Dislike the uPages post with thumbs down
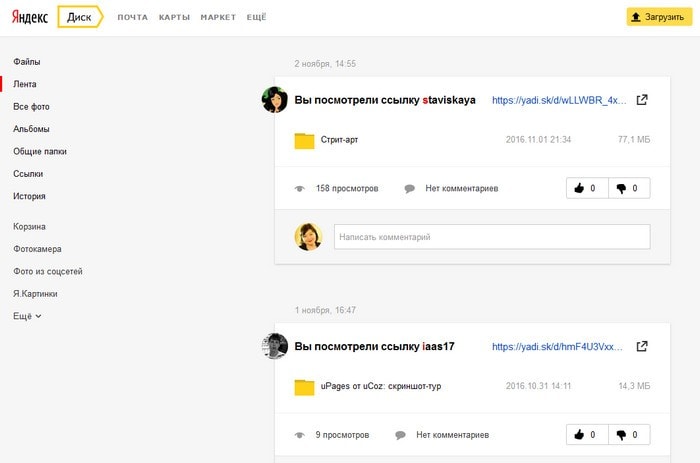The height and width of the screenshot is (463, 700). [x=629, y=434]
